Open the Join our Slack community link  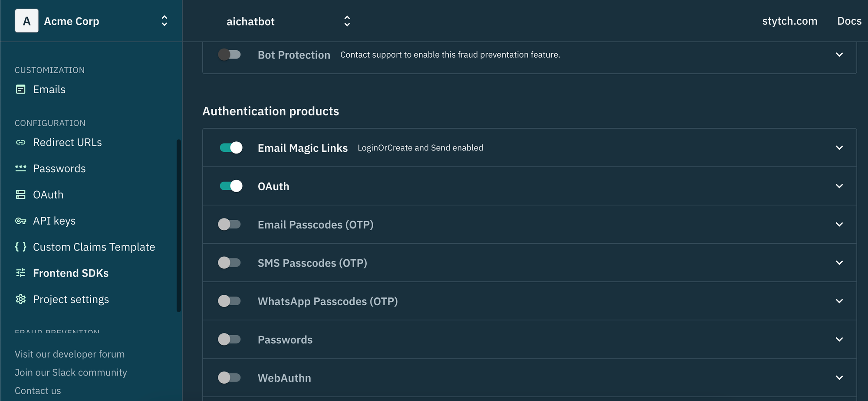click(x=71, y=372)
